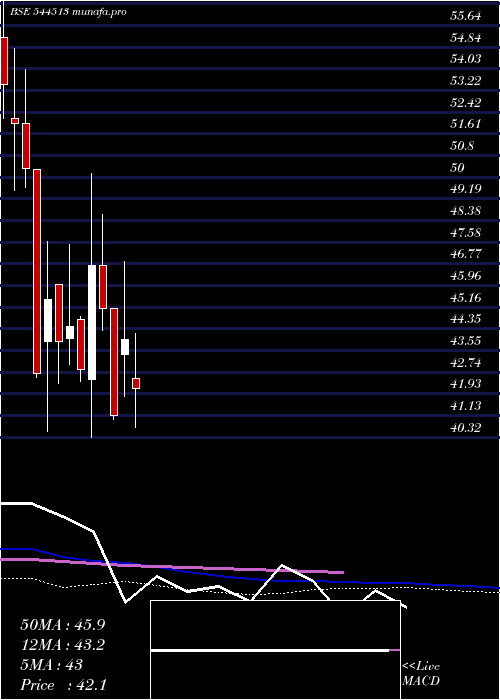Click the tallest red candlestick body
The height and width of the screenshot is (700, 500).
(x=37, y=271)
